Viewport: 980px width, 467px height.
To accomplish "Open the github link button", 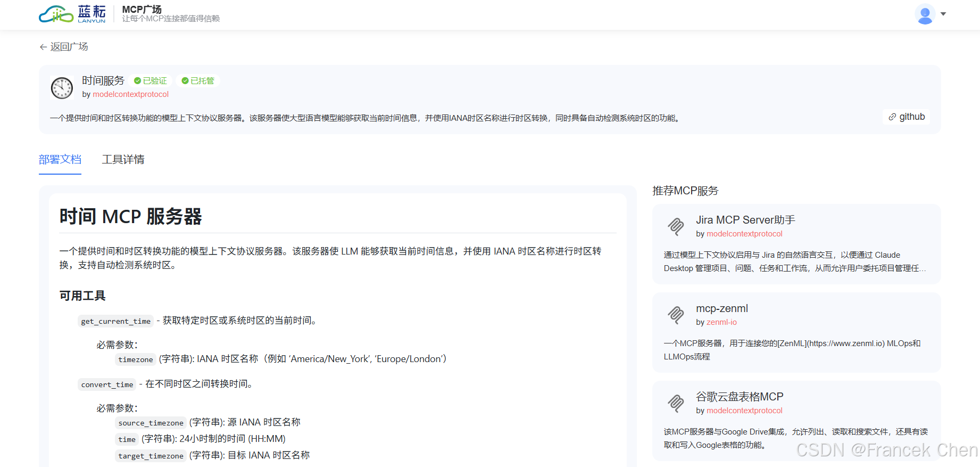I will [x=907, y=117].
